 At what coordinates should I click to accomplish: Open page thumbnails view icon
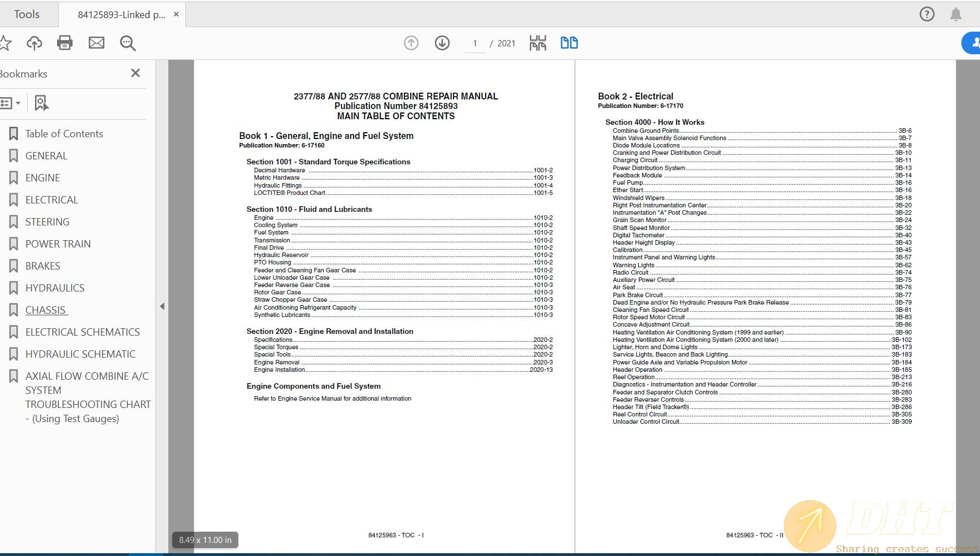click(538, 42)
